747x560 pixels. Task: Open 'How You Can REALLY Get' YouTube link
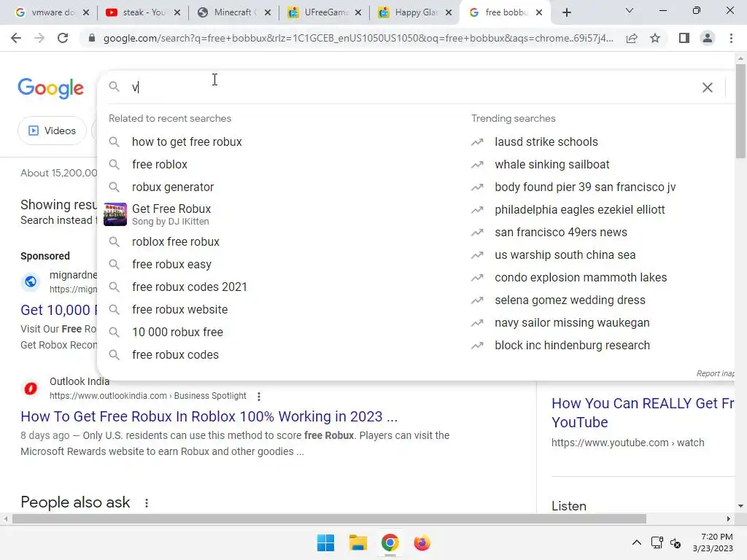point(643,413)
